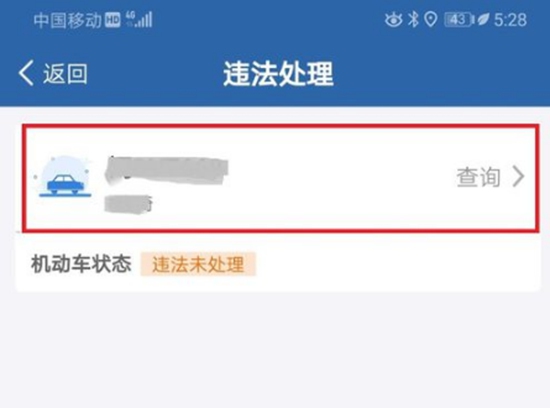
Task: Select the vehicle card outlined in red
Action: click(281, 178)
